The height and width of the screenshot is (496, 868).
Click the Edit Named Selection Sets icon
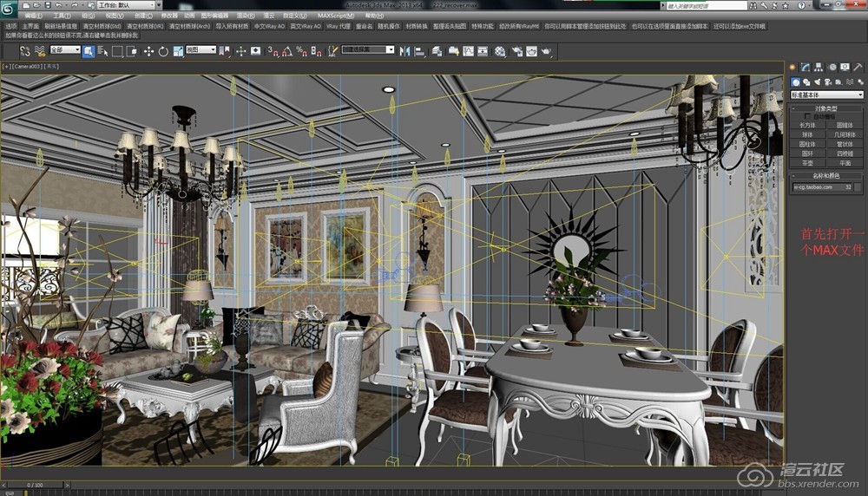coord(332,51)
